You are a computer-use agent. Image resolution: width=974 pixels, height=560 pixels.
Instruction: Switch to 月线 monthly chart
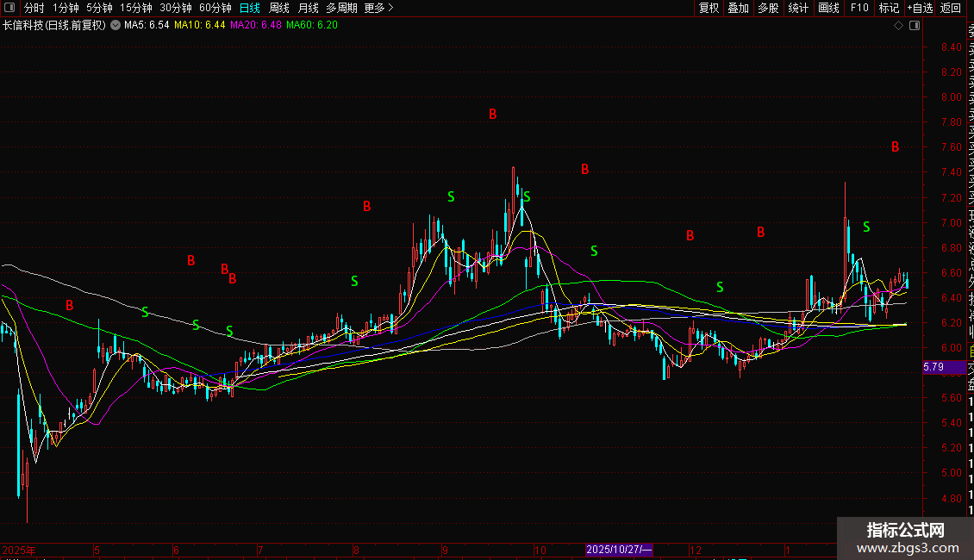pos(308,8)
